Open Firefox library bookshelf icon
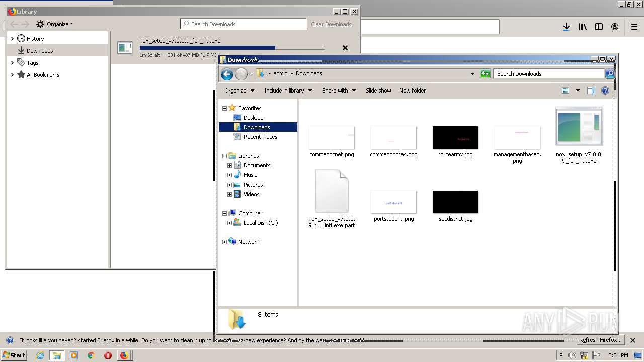644x362 pixels. point(583,27)
